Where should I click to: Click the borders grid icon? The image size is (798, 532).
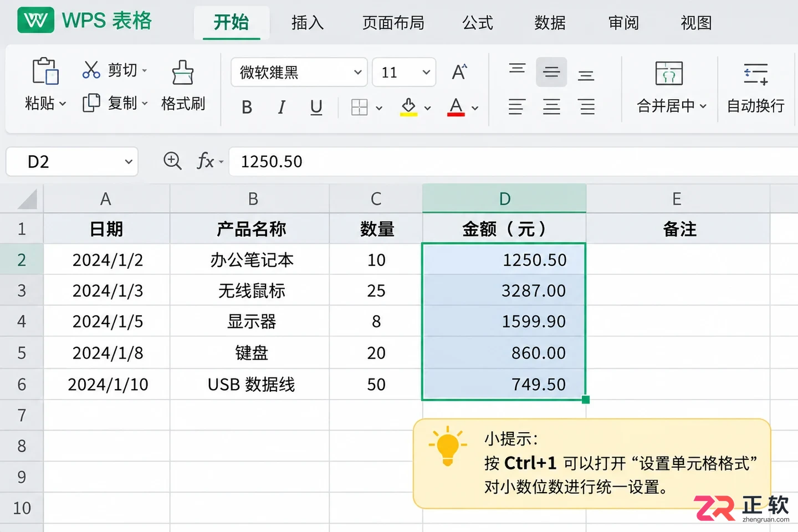coord(360,107)
